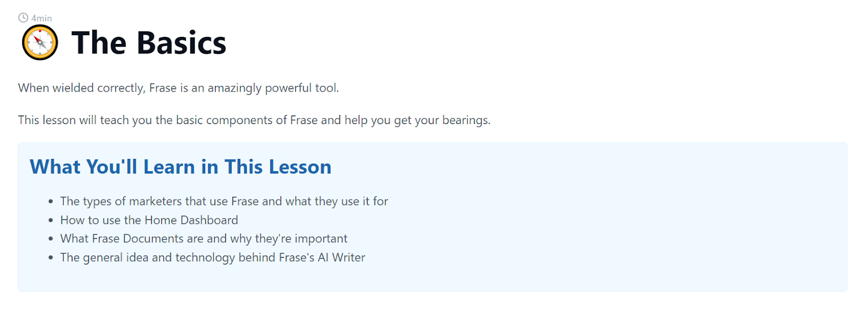Click the '4min' reading time label
This screenshot has width=868, height=309.
click(42, 18)
